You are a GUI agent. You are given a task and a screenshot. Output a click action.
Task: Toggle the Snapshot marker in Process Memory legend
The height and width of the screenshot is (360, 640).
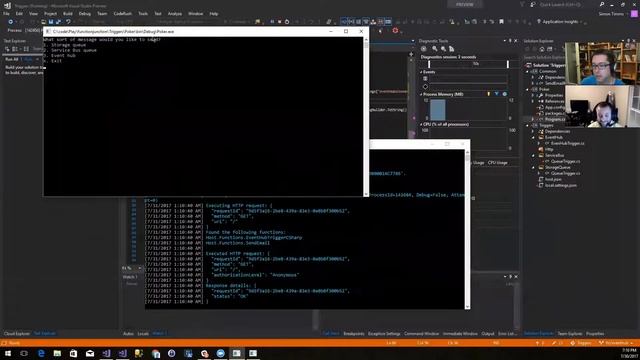pos(497,94)
